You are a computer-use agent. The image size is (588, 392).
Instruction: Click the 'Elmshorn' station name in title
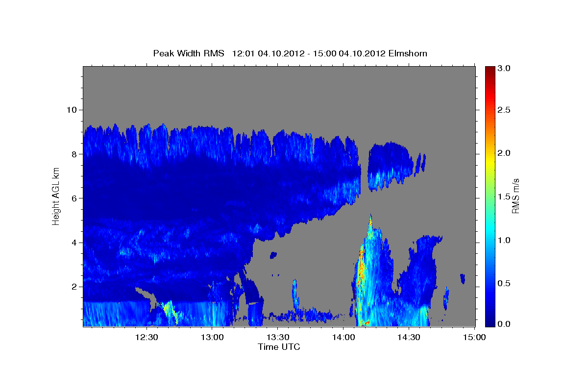coord(408,53)
